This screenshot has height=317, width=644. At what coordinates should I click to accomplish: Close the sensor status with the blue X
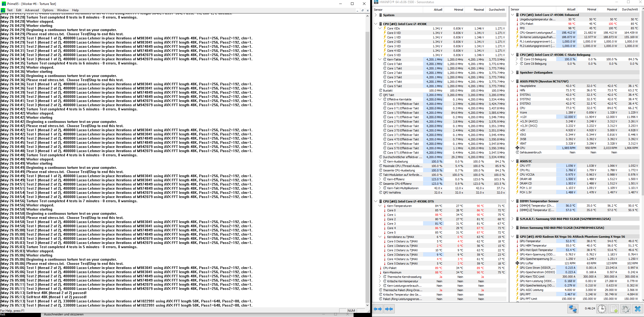[x=637, y=309]
